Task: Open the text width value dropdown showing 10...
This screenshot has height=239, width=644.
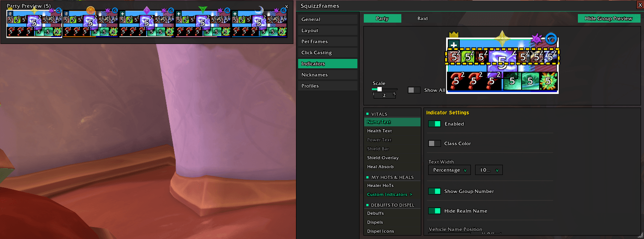Action: coord(489,170)
